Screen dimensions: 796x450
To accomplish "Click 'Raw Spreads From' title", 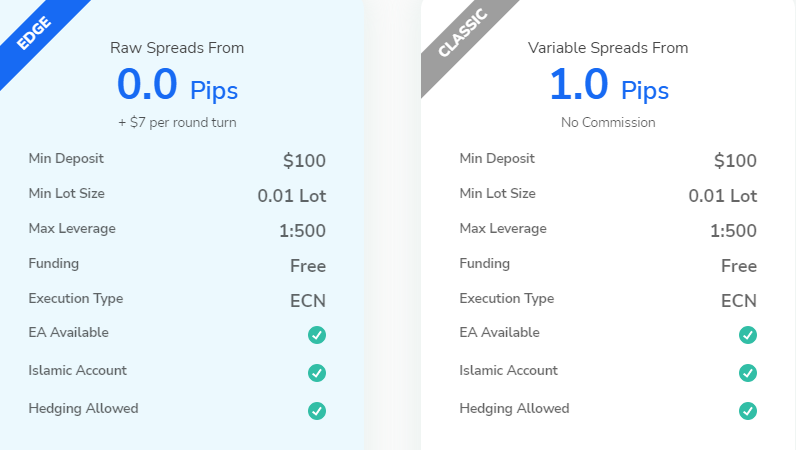I will click(x=177, y=48).
